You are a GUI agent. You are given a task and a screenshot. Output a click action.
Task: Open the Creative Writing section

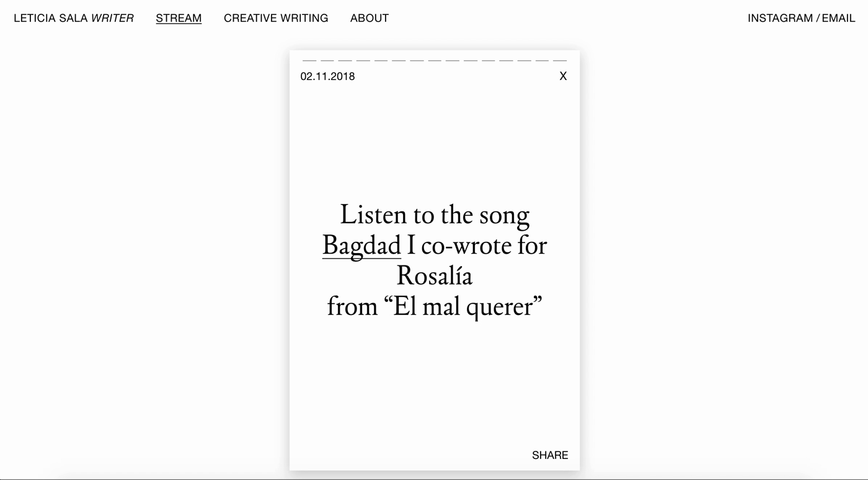pyautogui.click(x=276, y=18)
